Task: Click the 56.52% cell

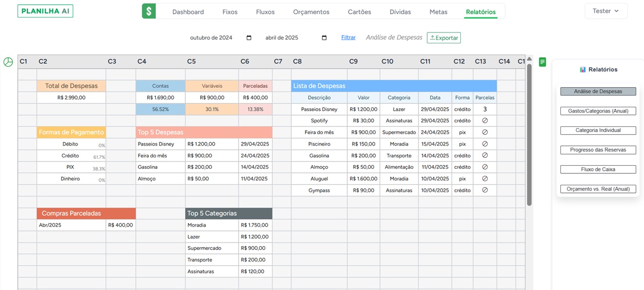Action: pos(160,109)
